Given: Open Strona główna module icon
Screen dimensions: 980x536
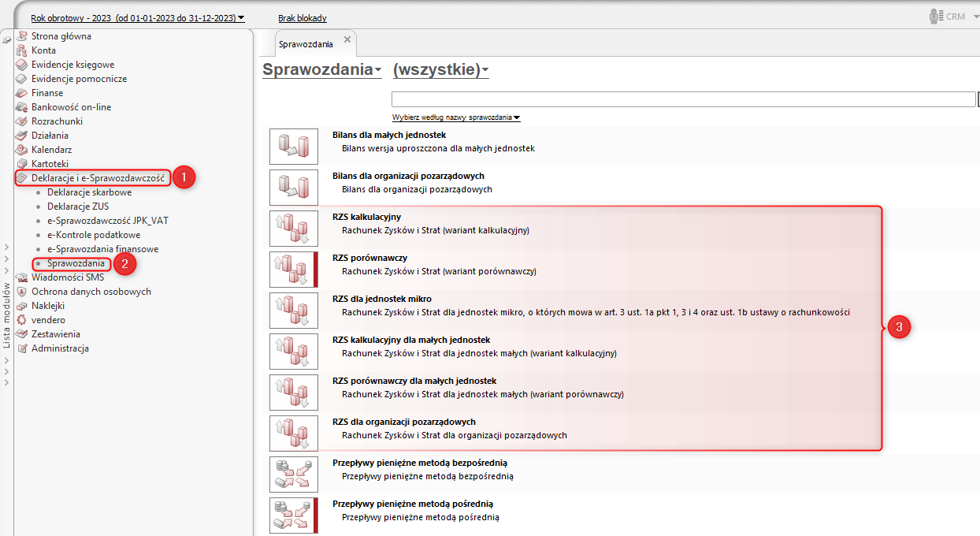Looking at the screenshot, I should click(22, 36).
